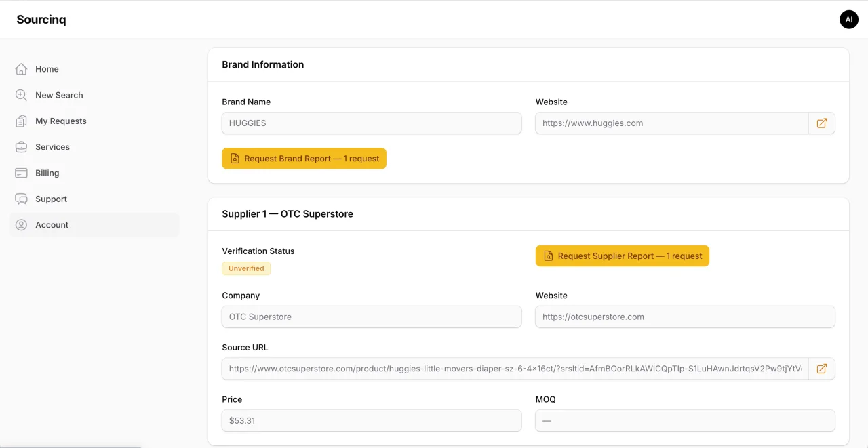Click the Support chat bubble icon
868x448 pixels.
point(21,199)
